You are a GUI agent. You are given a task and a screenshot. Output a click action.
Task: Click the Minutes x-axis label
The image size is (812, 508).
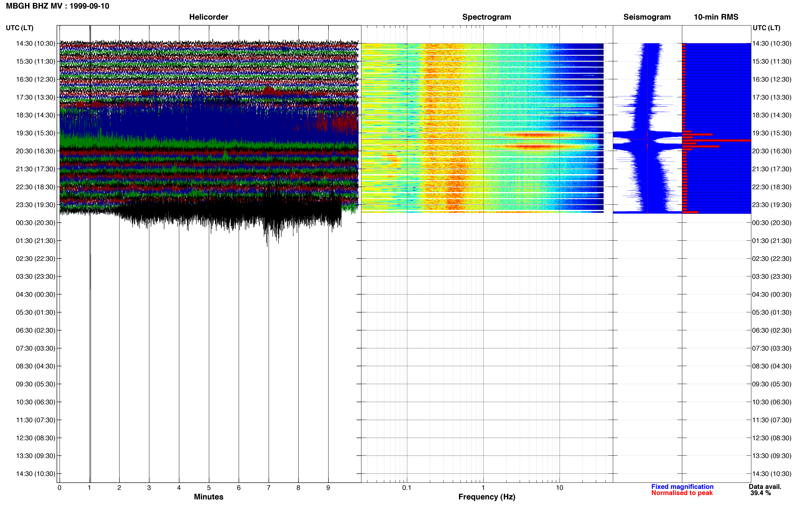click(x=209, y=497)
